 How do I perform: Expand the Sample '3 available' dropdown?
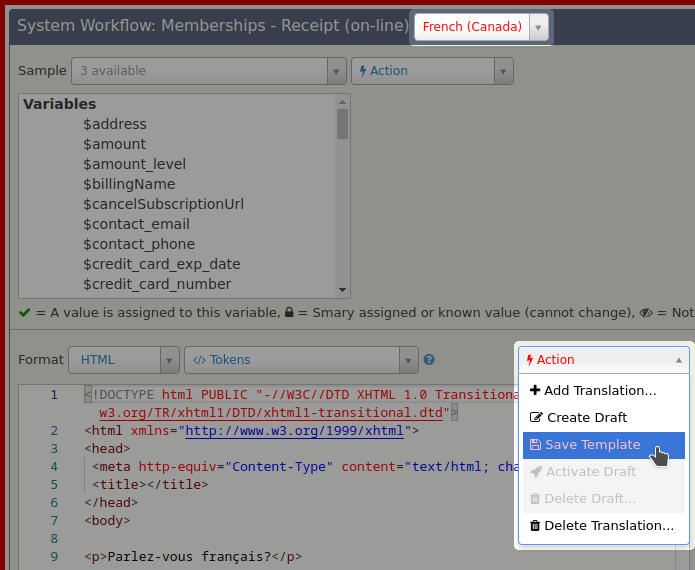[337, 71]
